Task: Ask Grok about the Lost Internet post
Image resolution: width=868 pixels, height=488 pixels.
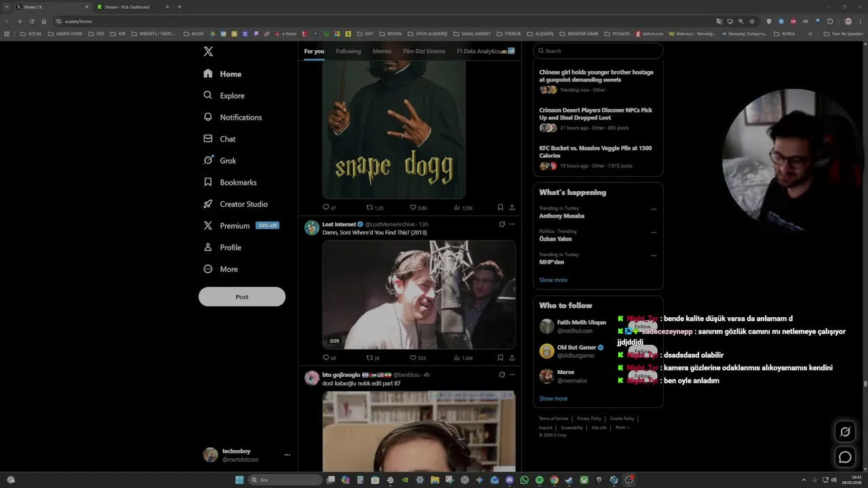Action: 502,224
